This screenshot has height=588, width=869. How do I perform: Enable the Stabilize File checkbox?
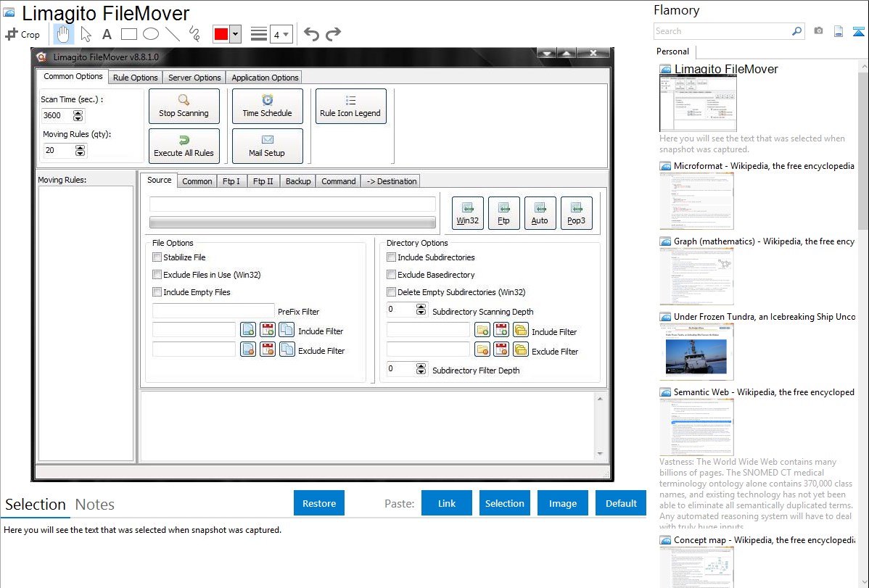(157, 257)
